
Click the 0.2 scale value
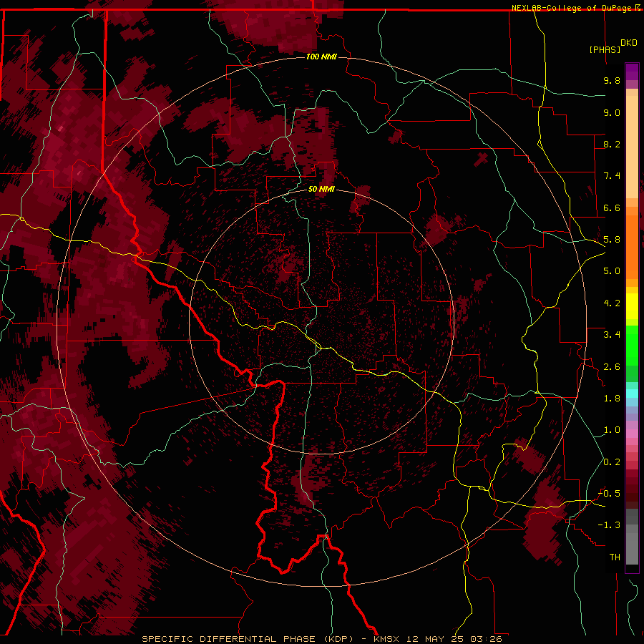point(612,462)
